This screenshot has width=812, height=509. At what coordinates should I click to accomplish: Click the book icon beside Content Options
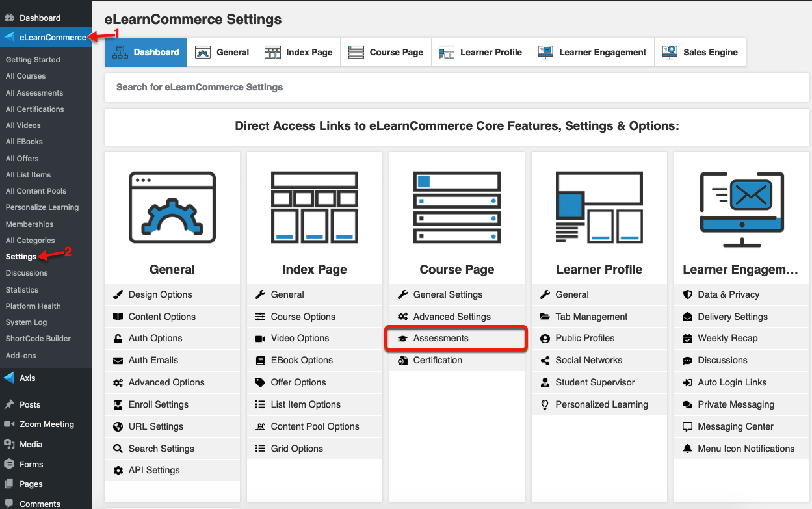pyautogui.click(x=118, y=317)
